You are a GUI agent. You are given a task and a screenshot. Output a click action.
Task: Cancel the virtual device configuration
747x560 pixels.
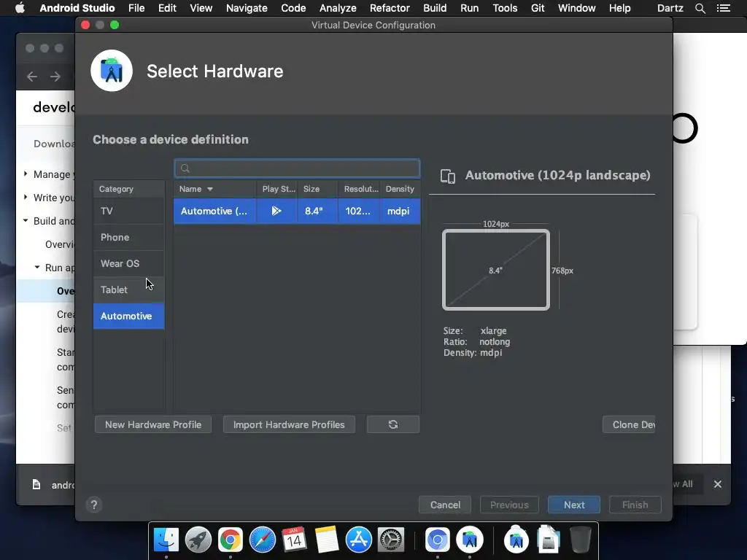pos(445,505)
